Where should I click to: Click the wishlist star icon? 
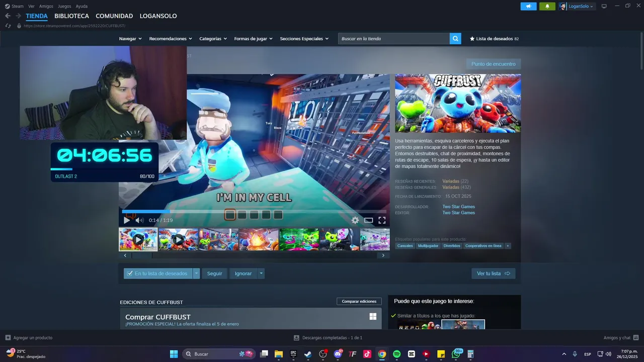(x=472, y=39)
